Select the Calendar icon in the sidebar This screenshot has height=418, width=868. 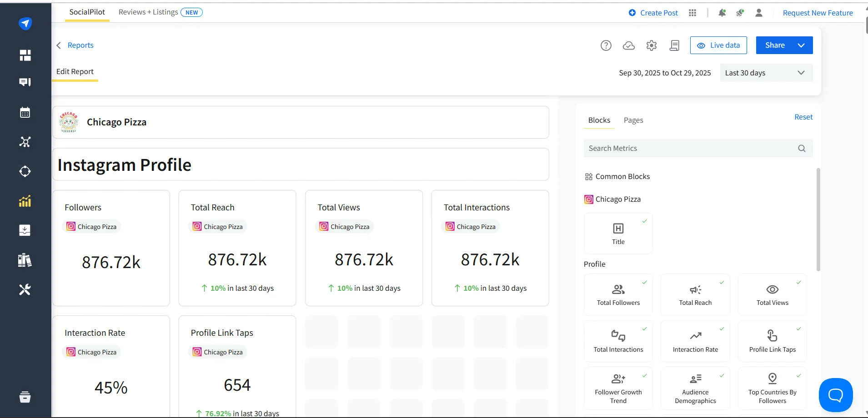25,112
